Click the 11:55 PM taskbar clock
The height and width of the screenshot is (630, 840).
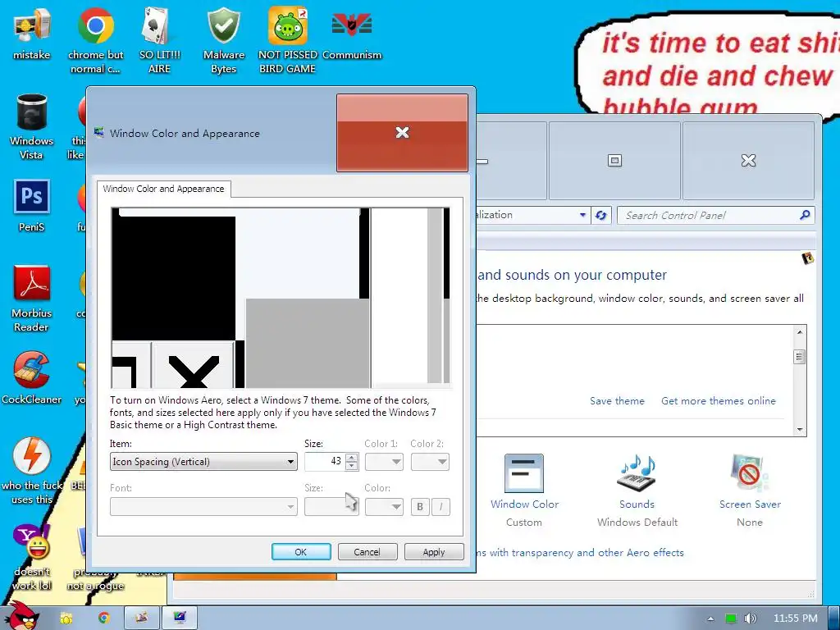796,619
